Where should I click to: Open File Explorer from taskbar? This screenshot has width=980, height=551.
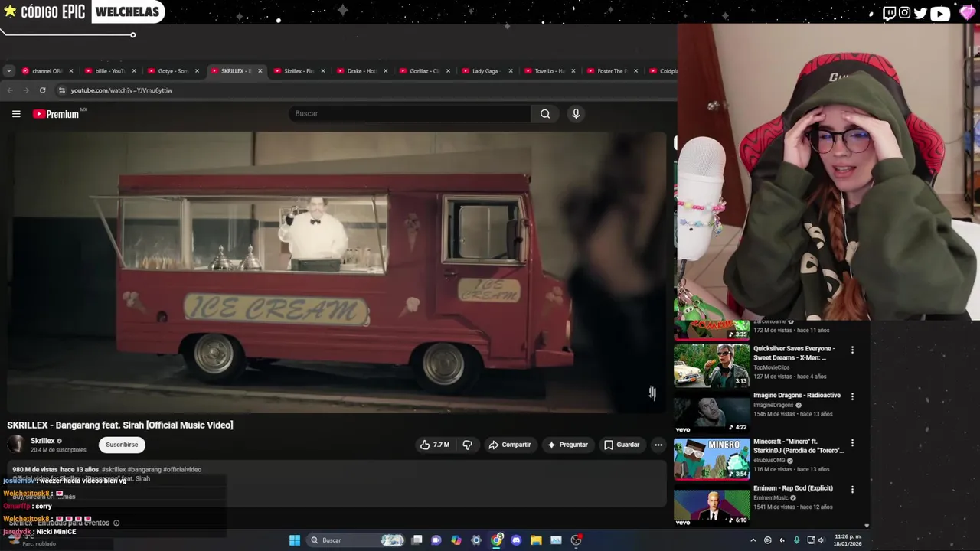tap(536, 540)
